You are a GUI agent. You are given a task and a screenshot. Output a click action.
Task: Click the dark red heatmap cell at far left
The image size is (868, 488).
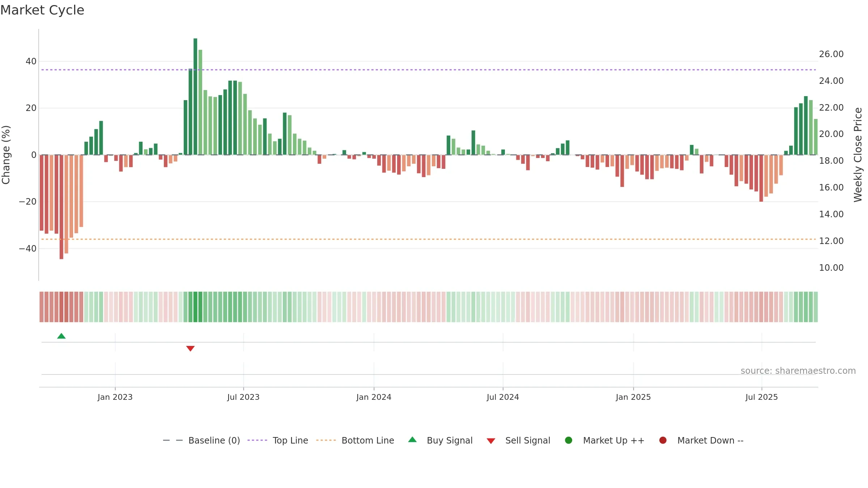coord(42,307)
